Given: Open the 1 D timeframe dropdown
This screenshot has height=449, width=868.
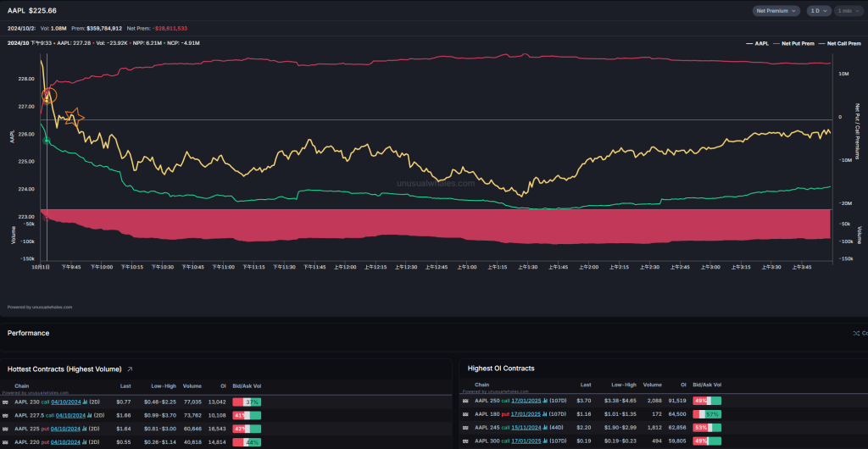Looking at the screenshot, I should click(818, 10).
